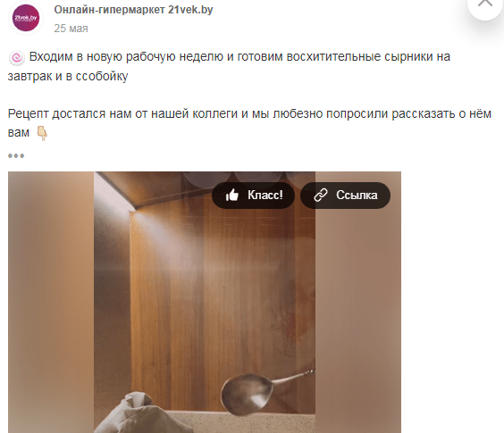
Task: Click the blurred left side of video
Action: [51, 302]
